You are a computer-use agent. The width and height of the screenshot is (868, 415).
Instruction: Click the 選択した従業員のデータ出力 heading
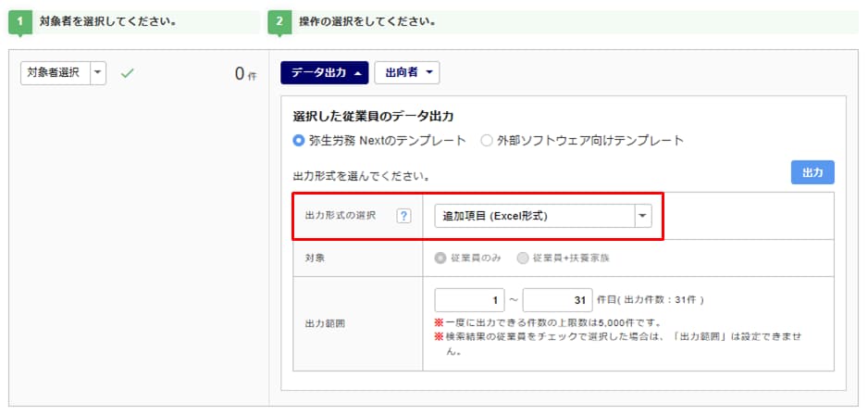[x=373, y=117]
